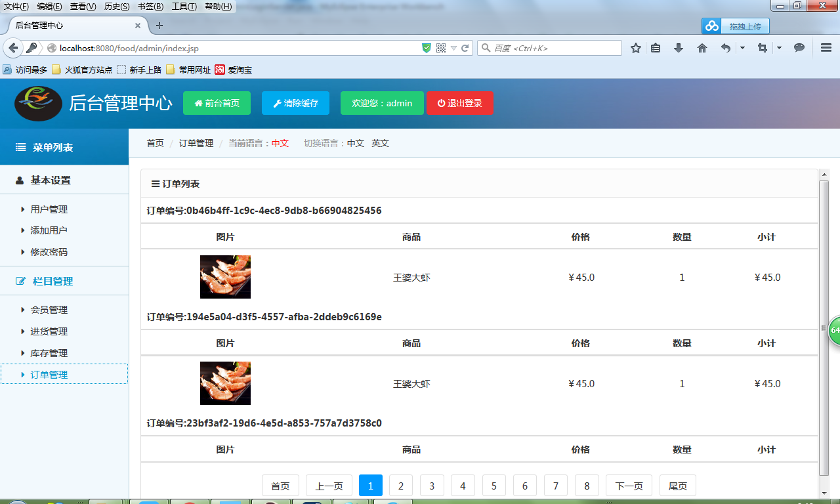The image size is (840, 504).
Task: Click the 清除缓存 blue button
Action: coord(295,103)
